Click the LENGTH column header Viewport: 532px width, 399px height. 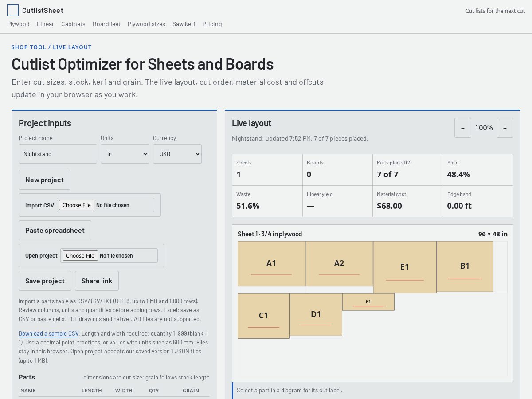coord(92,391)
